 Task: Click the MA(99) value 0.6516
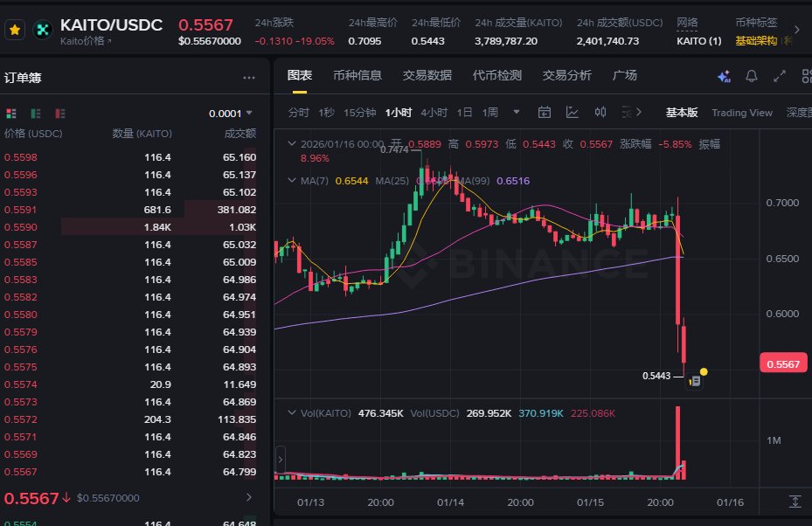[x=513, y=181]
